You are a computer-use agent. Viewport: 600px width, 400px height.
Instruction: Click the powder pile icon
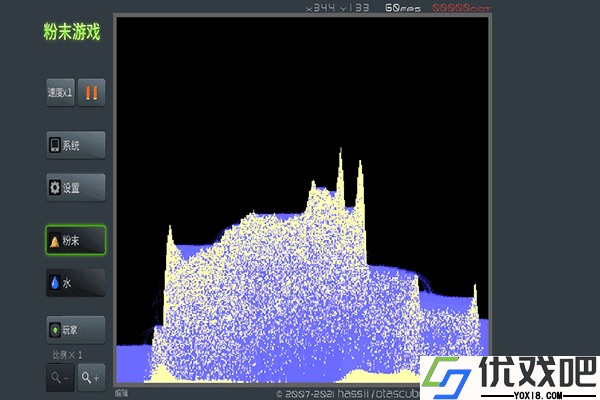click(x=55, y=241)
